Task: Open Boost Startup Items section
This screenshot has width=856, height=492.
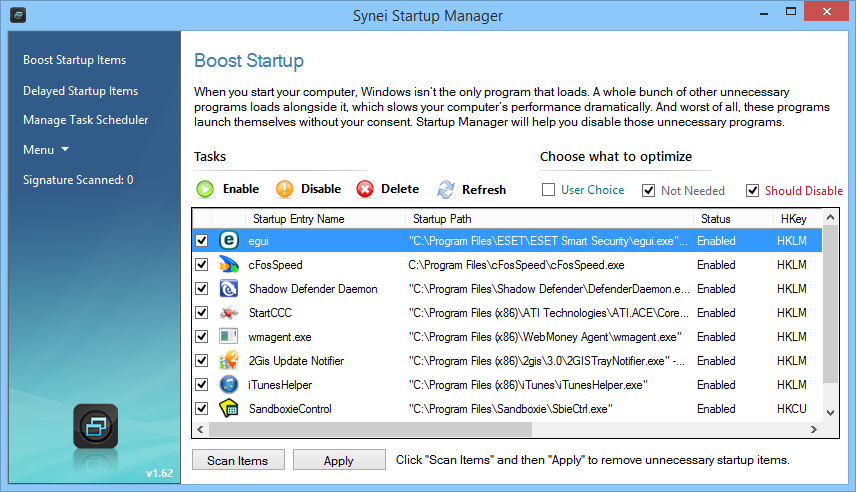Action: click(x=74, y=60)
